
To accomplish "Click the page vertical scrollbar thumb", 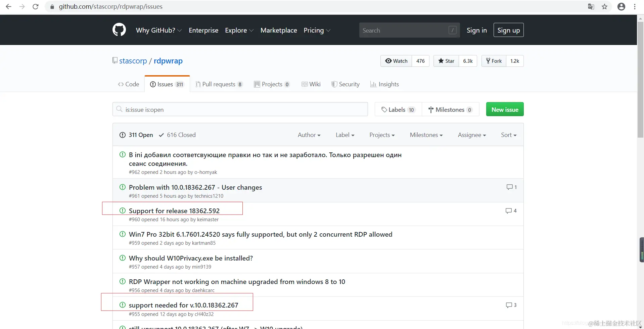I will 641,81.
